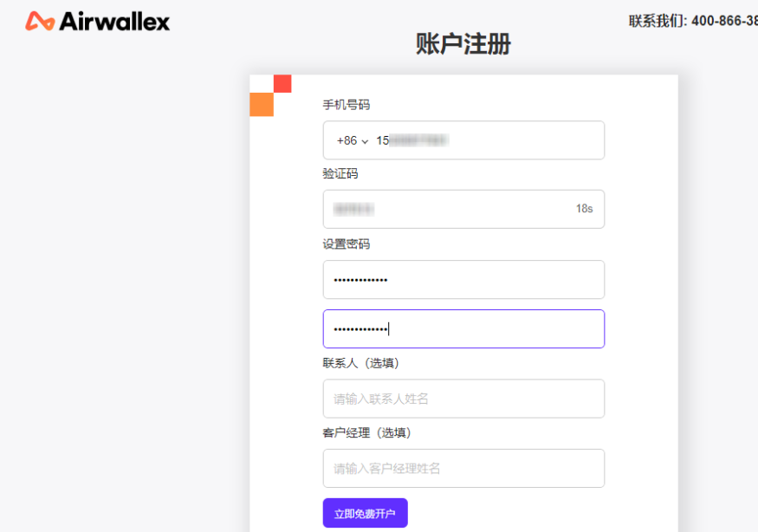
Task: Click the 立即免费开户 signup button
Action: (x=365, y=512)
